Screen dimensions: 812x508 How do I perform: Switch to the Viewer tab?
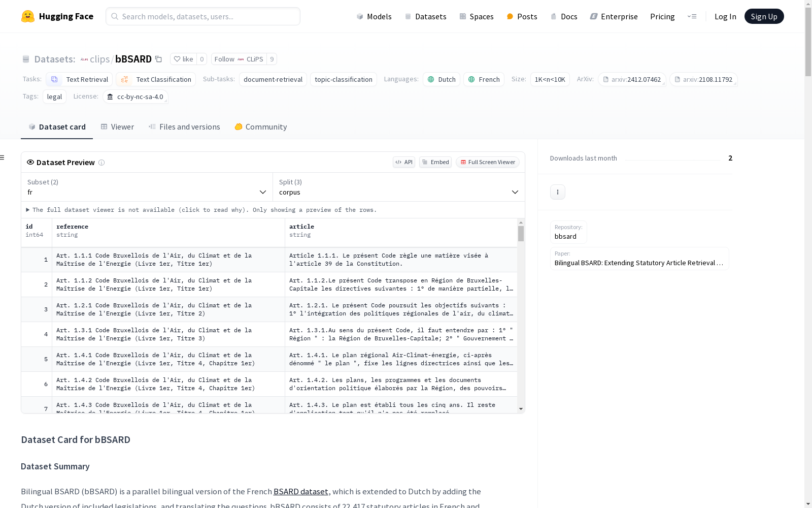pos(117,127)
